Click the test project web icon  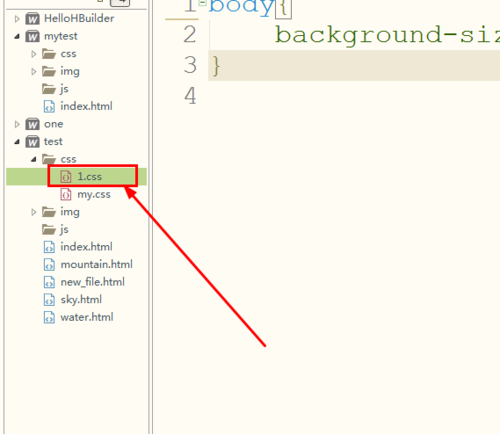(x=32, y=142)
